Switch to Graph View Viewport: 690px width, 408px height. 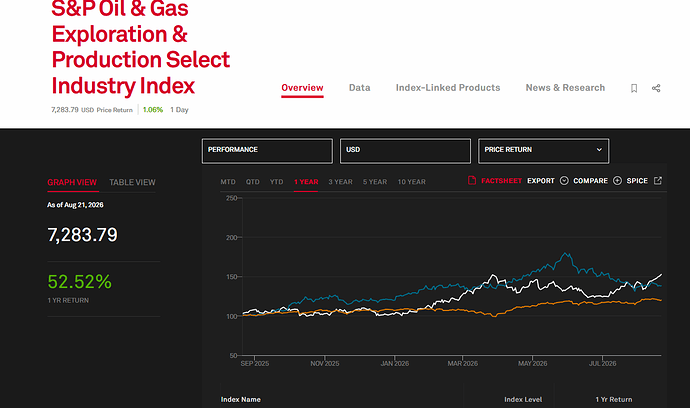pyautogui.click(x=72, y=182)
